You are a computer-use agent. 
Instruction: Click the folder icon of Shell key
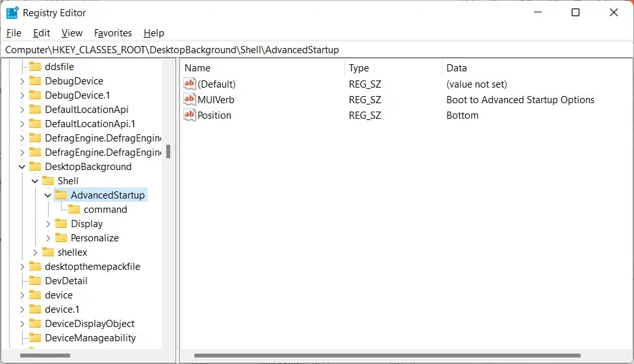pos(48,180)
